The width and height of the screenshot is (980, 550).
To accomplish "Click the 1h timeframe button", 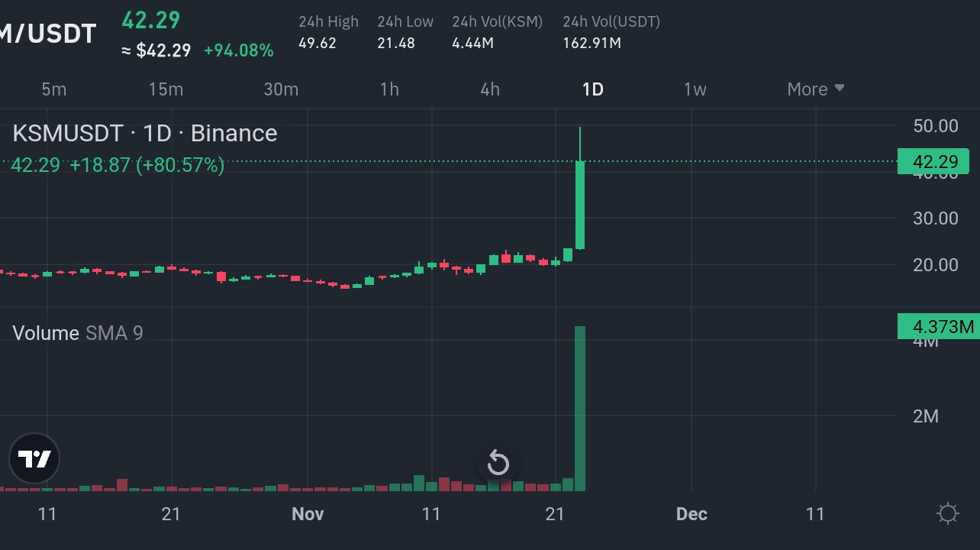I will [388, 89].
